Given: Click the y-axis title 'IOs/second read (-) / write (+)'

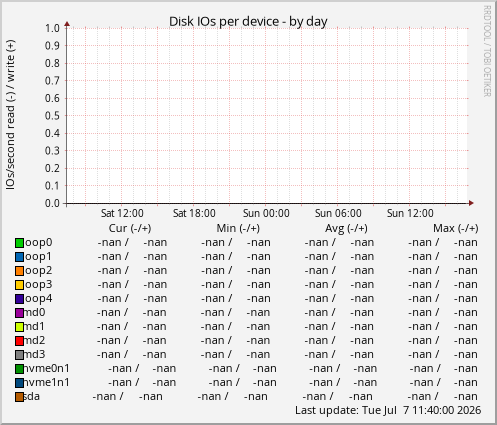Looking at the screenshot, I should [10, 115].
